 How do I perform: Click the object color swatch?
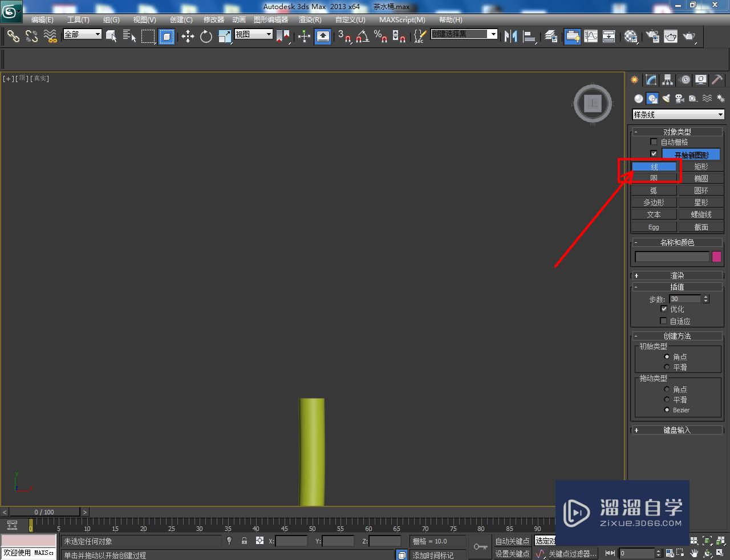click(716, 257)
